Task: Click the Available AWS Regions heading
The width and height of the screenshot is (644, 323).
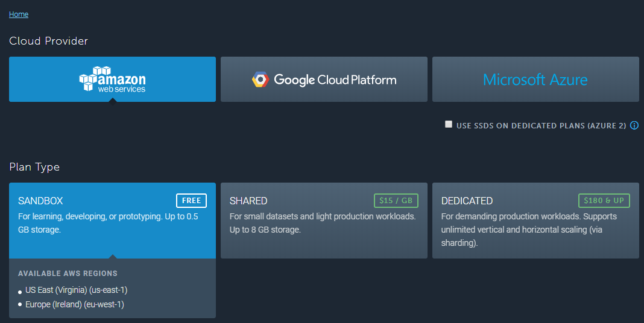Action: tap(68, 274)
